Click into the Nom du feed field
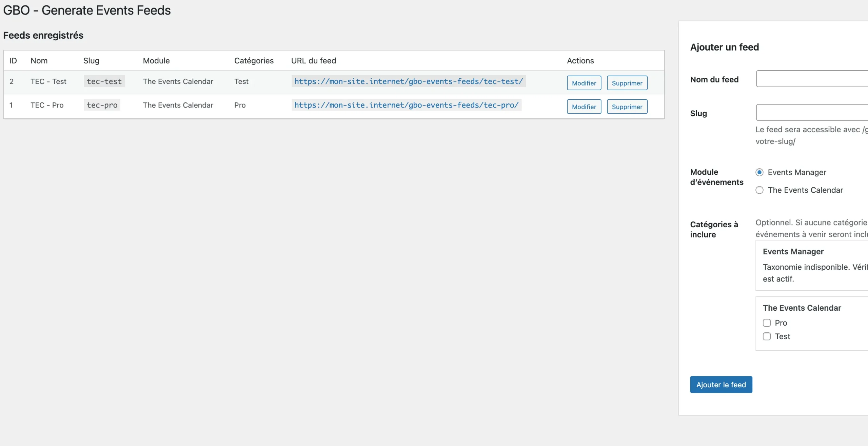Screen dimensions: 868x446 click(x=812, y=79)
